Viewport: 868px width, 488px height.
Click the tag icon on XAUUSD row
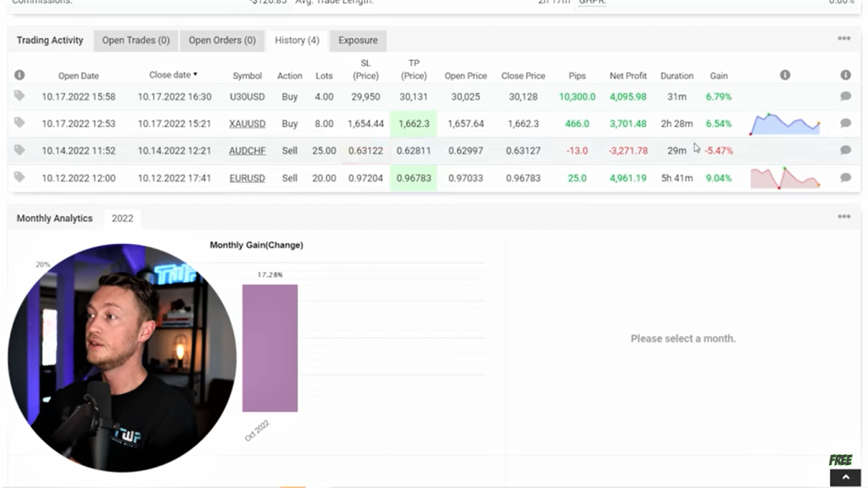[x=19, y=123]
